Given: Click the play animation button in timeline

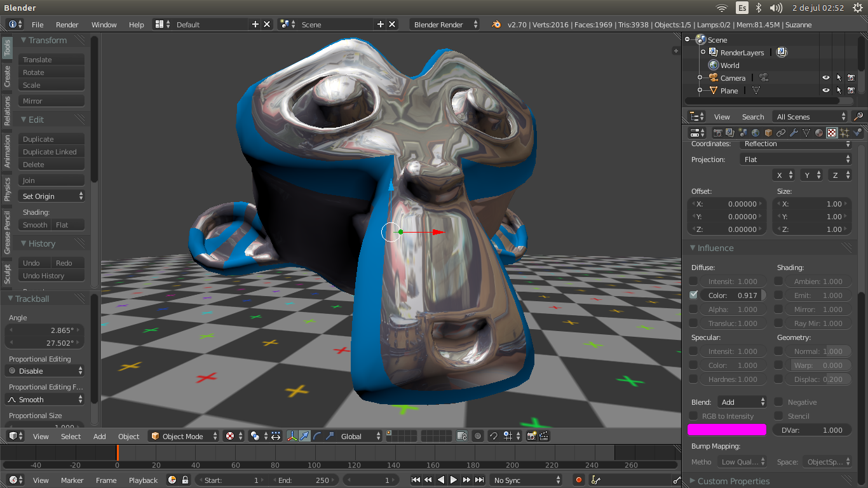Looking at the screenshot, I should pos(454,480).
